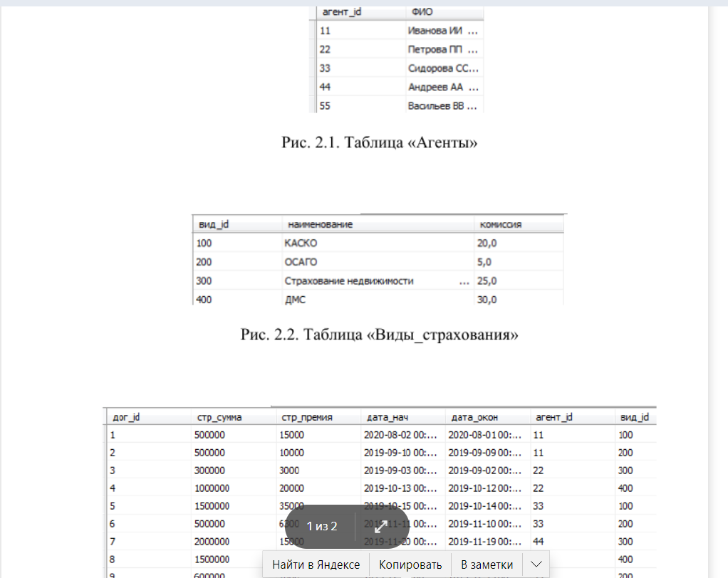The height and width of the screenshot is (578, 728).
Task: Click the fullscreen expand arrows icon
Action: 381,527
